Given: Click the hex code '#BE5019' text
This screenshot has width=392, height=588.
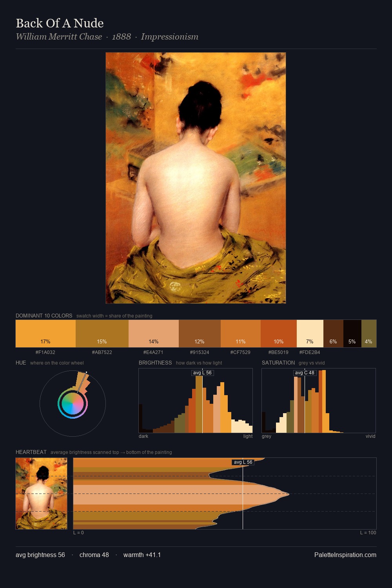Looking at the screenshot, I should [x=278, y=352].
